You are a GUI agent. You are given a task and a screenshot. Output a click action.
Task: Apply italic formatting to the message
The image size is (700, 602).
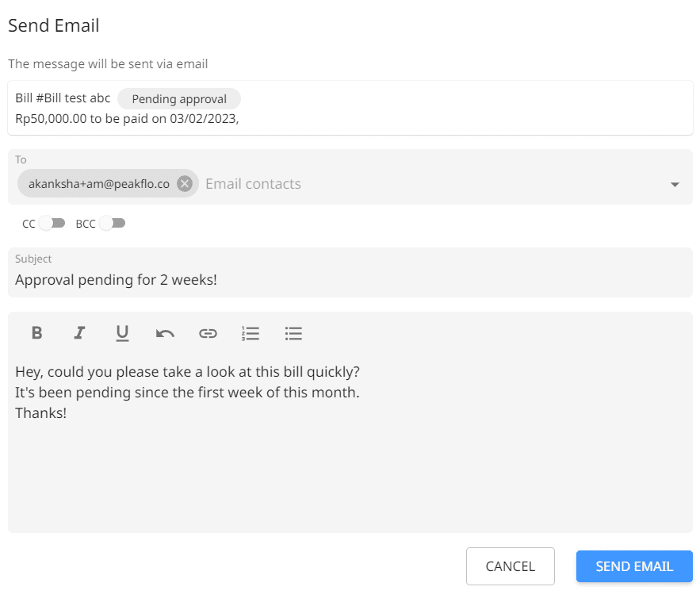(x=79, y=332)
